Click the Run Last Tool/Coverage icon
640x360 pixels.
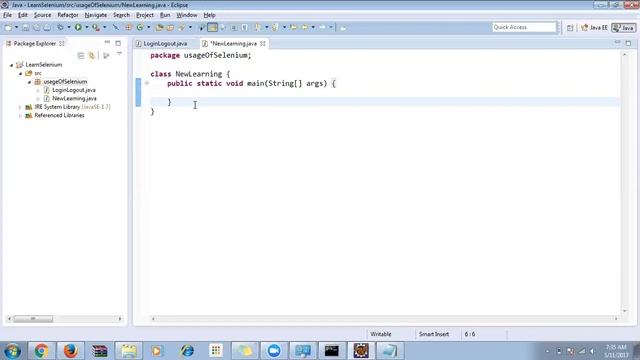point(96,27)
